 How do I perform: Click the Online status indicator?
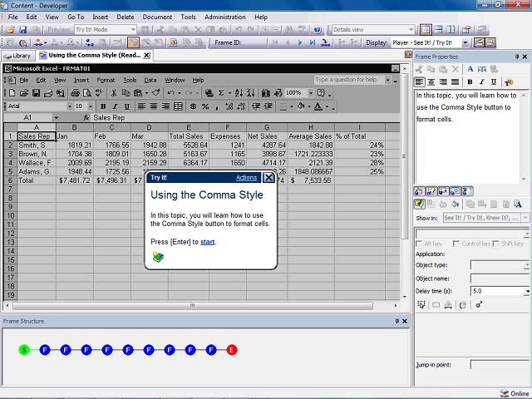(515, 393)
